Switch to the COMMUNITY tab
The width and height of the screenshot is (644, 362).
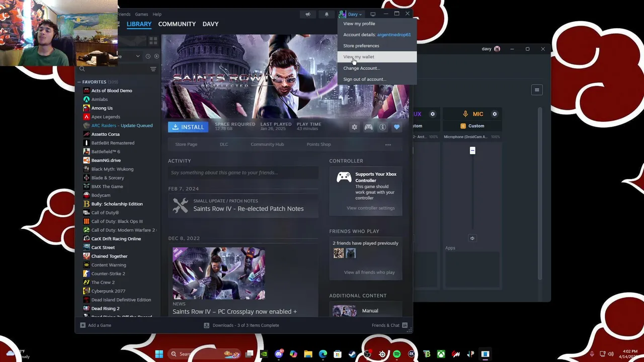point(177,24)
